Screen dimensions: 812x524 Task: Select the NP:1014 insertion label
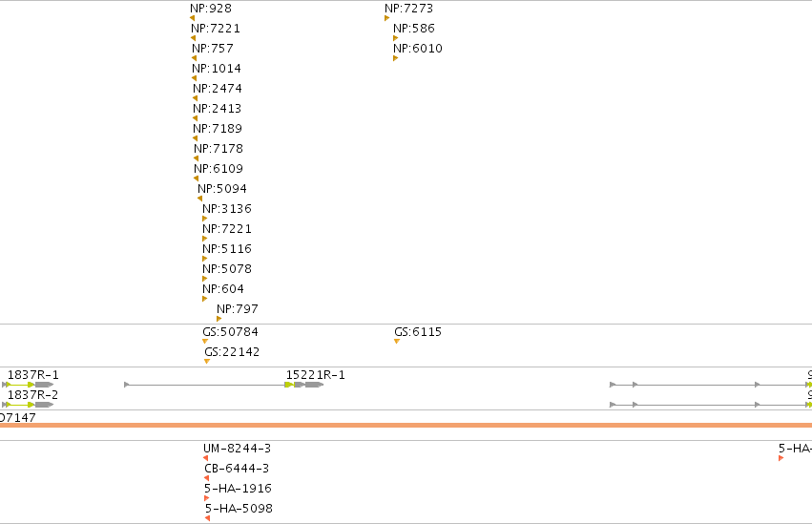pyautogui.click(x=217, y=69)
